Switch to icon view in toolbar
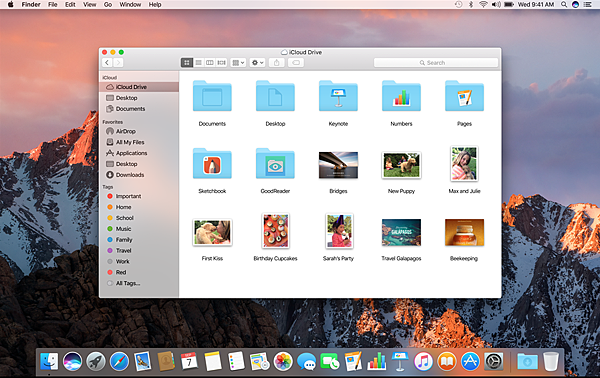Image resolution: width=600 pixels, height=378 pixels. (x=187, y=63)
